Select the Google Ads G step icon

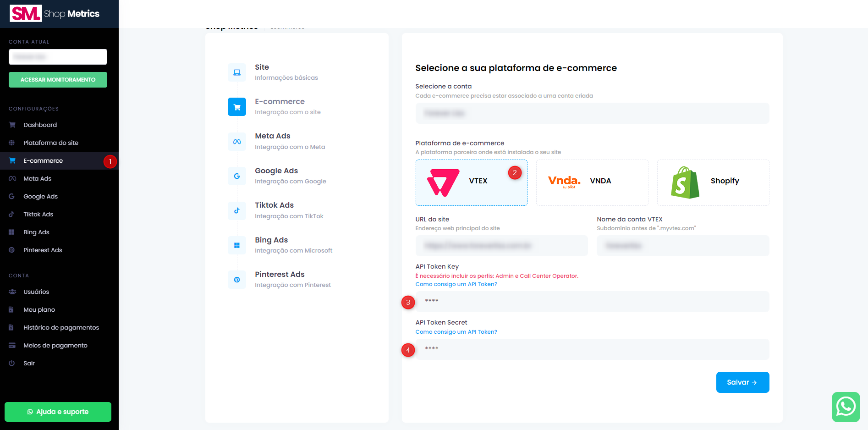pyautogui.click(x=237, y=176)
